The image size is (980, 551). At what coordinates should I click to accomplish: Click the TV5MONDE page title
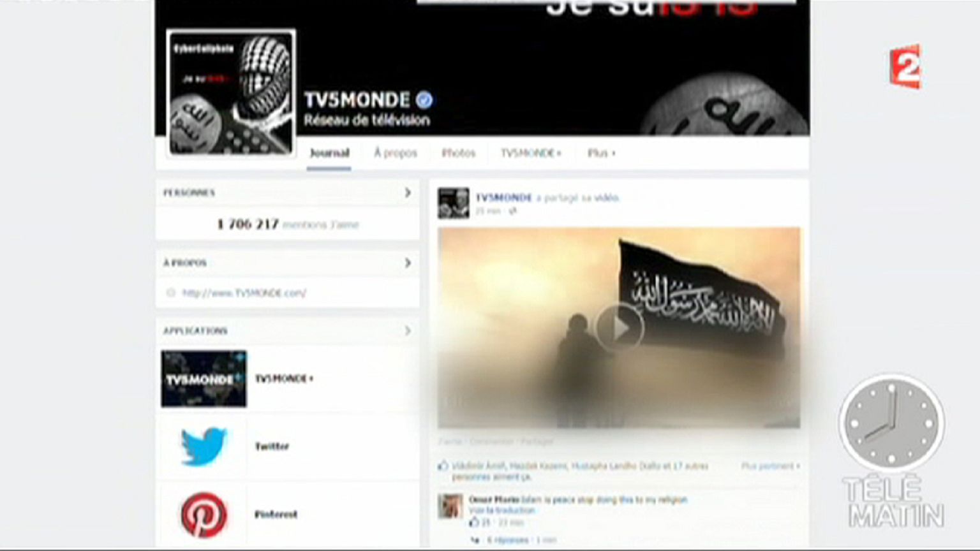pos(357,99)
